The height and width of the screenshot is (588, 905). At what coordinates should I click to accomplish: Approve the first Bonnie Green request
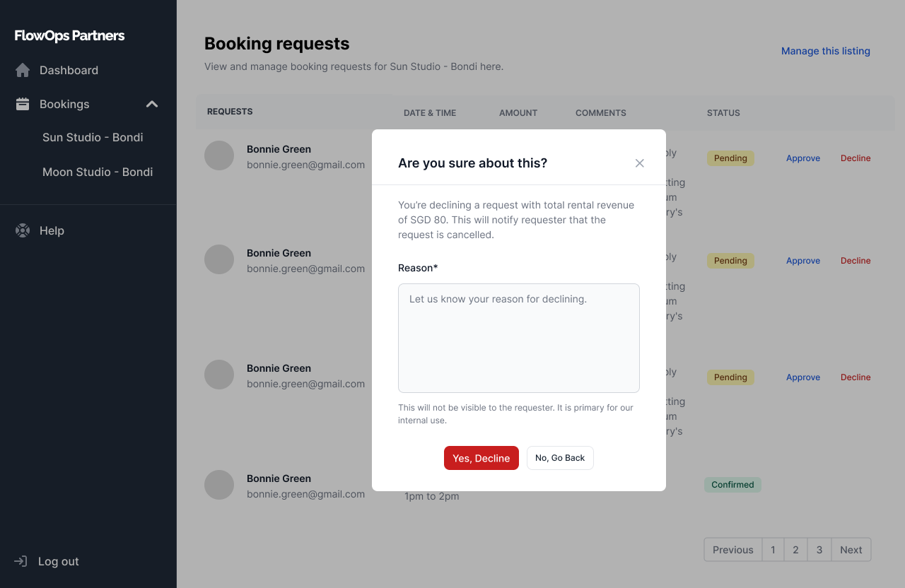803,158
